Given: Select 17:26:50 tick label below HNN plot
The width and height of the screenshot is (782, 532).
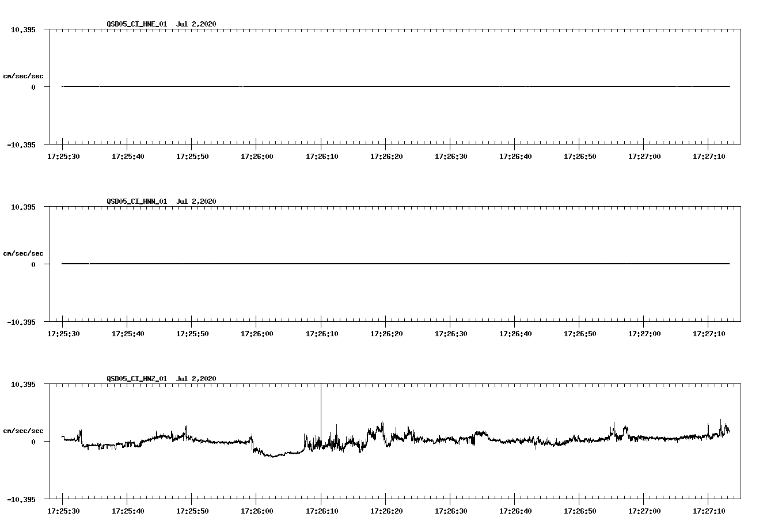Looking at the screenshot, I should coord(580,333).
